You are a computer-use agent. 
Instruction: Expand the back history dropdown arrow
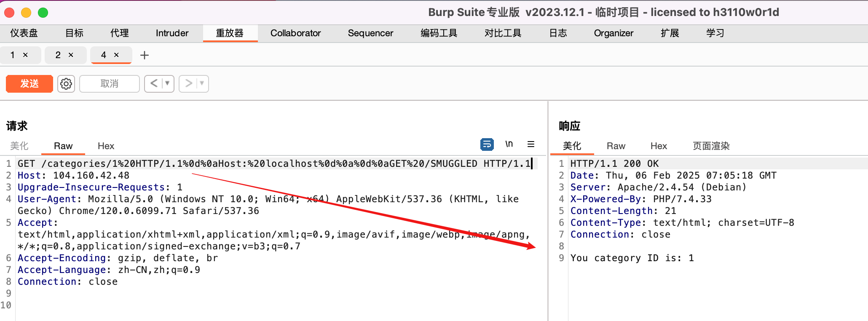coord(168,83)
